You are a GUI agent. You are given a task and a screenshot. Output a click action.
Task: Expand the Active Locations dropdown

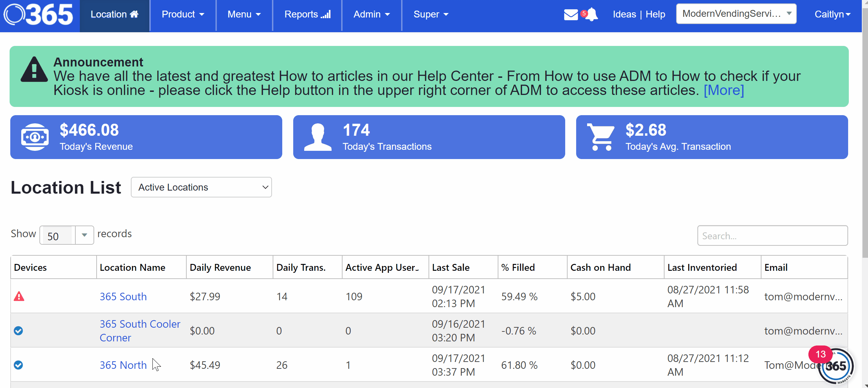(201, 187)
